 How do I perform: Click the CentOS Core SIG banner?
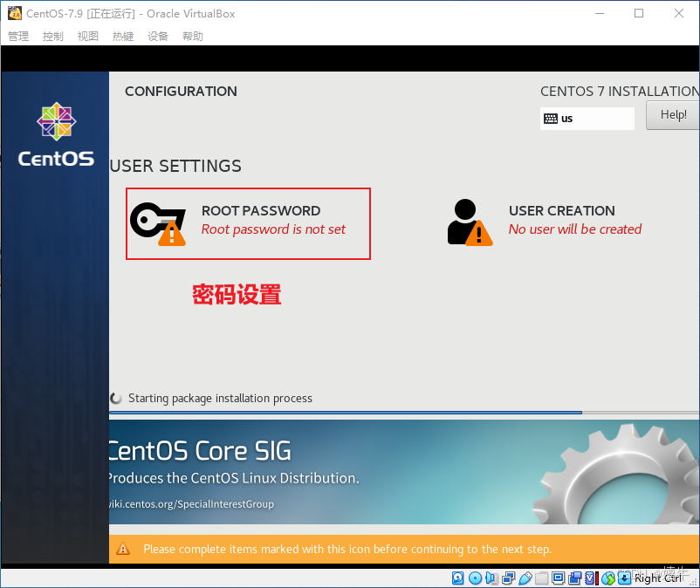(x=404, y=472)
